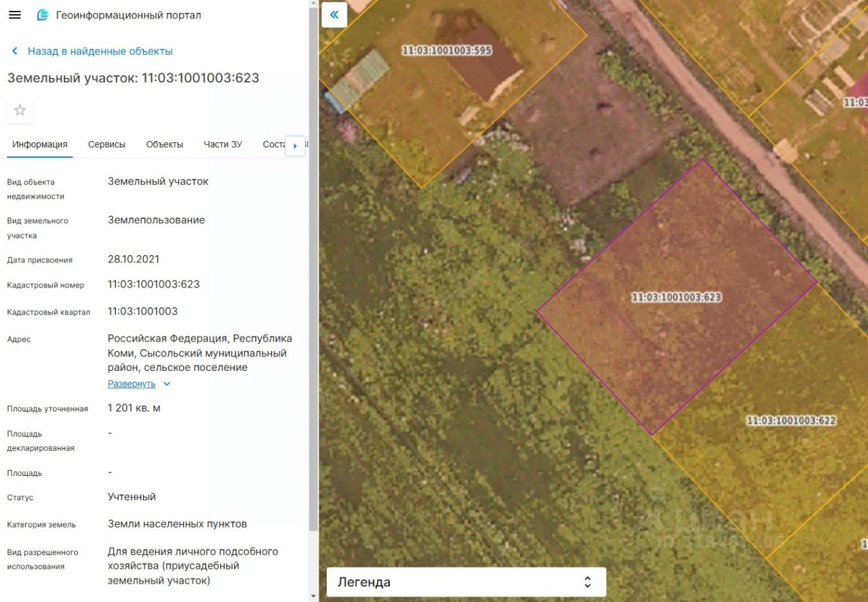Open the Объекты tab
The height and width of the screenshot is (602, 868).
[165, 144]
